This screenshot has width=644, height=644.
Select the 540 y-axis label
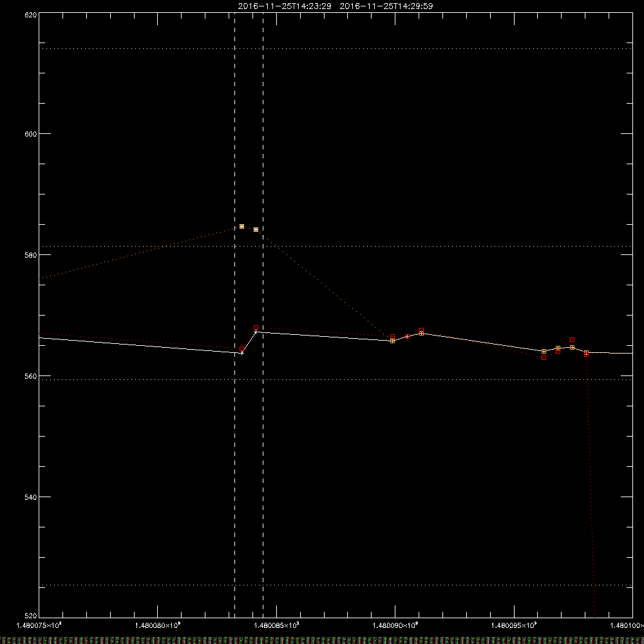tap(31, 497)
